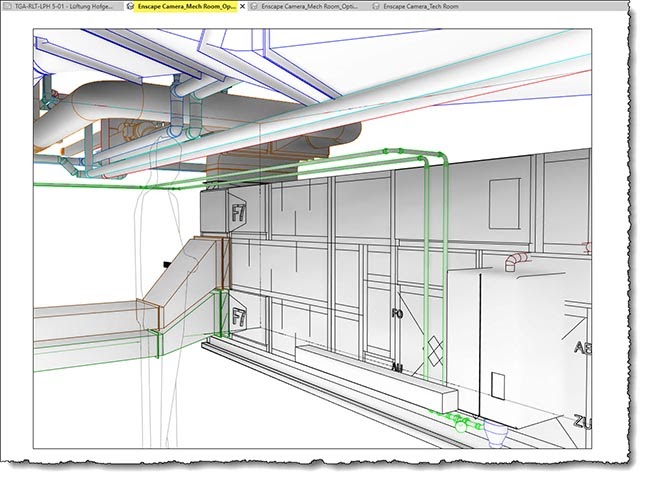The width and height of the screenshot is (645, 478).
Task: Select the green vertical pipe pair in the 3D view
Action: 436,267
